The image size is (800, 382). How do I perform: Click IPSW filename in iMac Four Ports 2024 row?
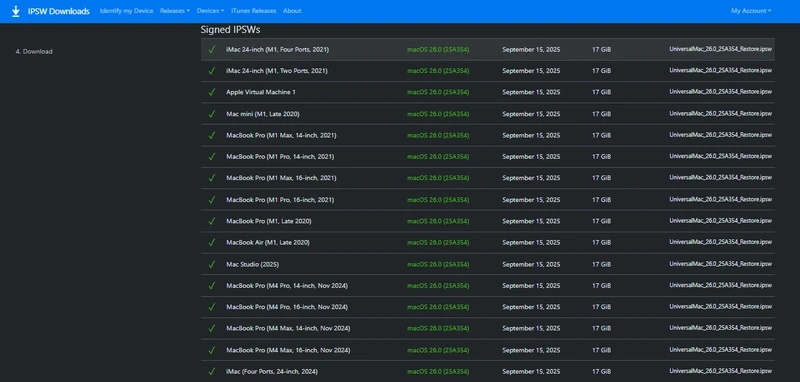point(720,372)
